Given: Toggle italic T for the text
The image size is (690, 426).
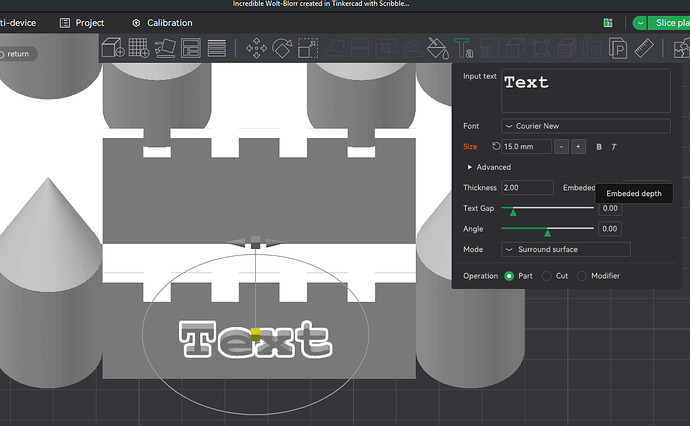Looking at the screenshot, I should coord(614,147).
